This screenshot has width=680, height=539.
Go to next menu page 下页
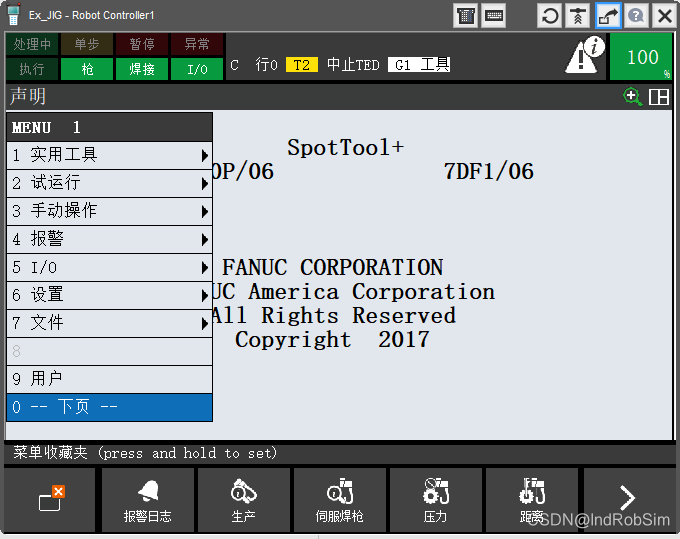tap(109, 407)
